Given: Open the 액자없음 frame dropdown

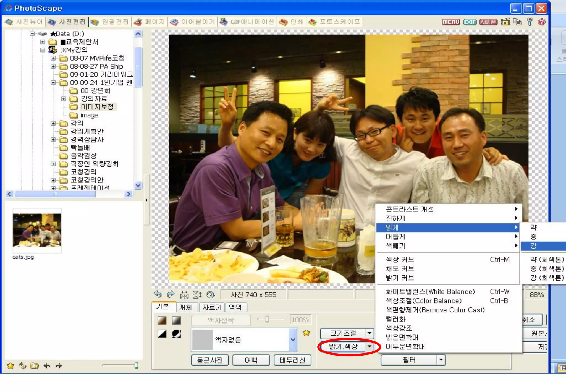Looking at the screenshot, I should tap(293, 339).
